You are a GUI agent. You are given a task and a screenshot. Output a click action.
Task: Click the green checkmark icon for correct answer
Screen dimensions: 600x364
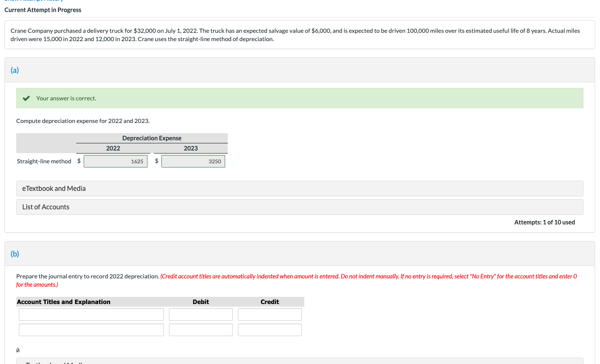click(x=26, y=98)
